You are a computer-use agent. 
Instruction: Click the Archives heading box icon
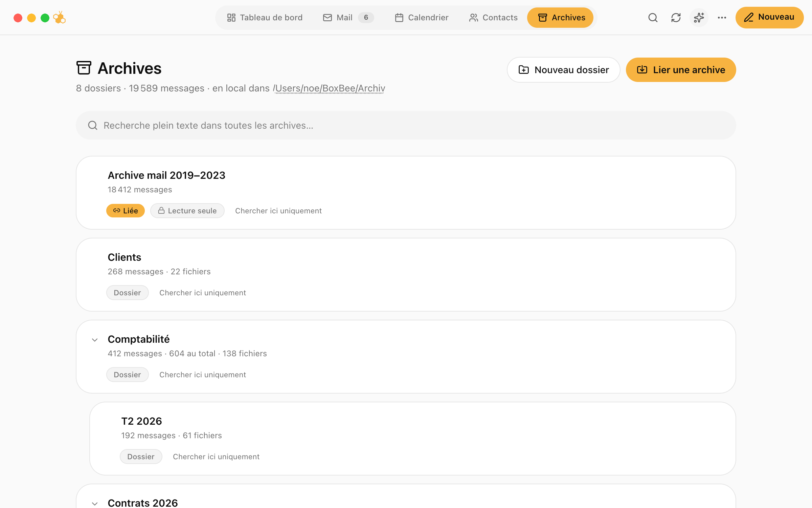84,68
